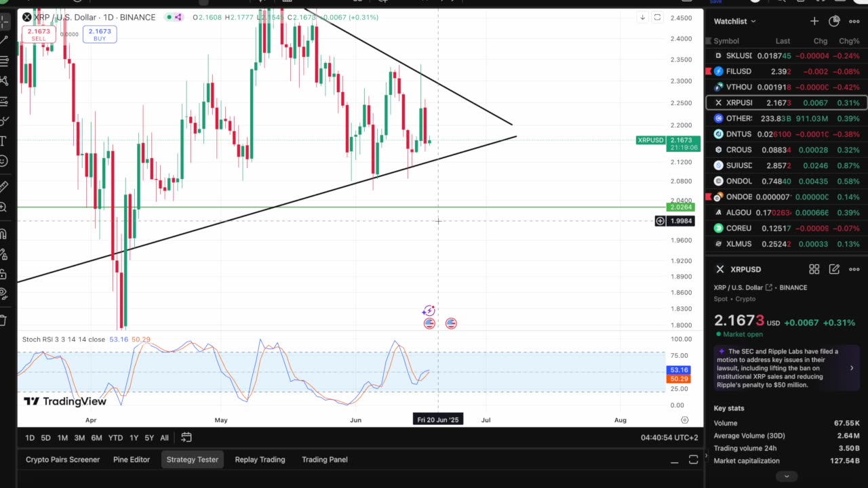
Task: Click the XRP symbol logo in chart legend
Action: coord(27,17)
